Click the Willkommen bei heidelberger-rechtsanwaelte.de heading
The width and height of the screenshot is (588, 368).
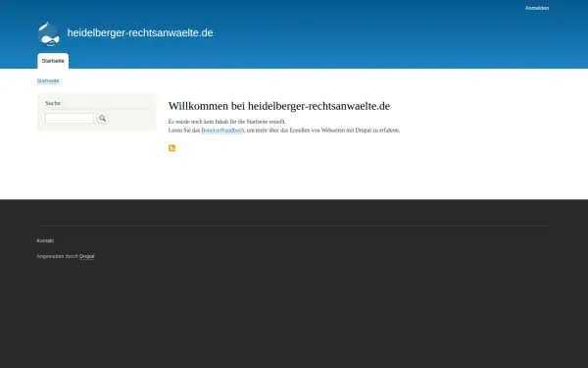click(279, 106)
